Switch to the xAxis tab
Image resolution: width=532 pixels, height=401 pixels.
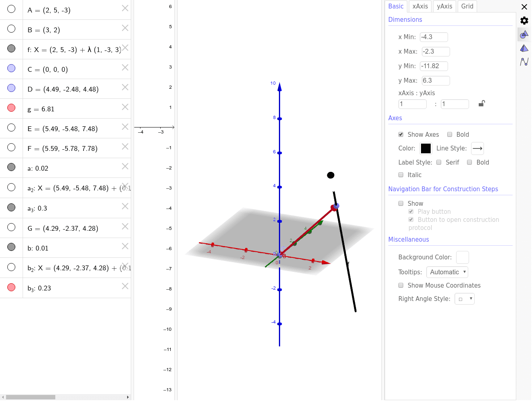coord(420,6)
